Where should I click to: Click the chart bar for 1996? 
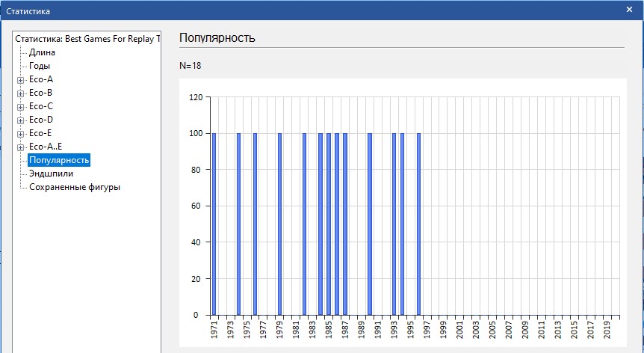[418, 224]
